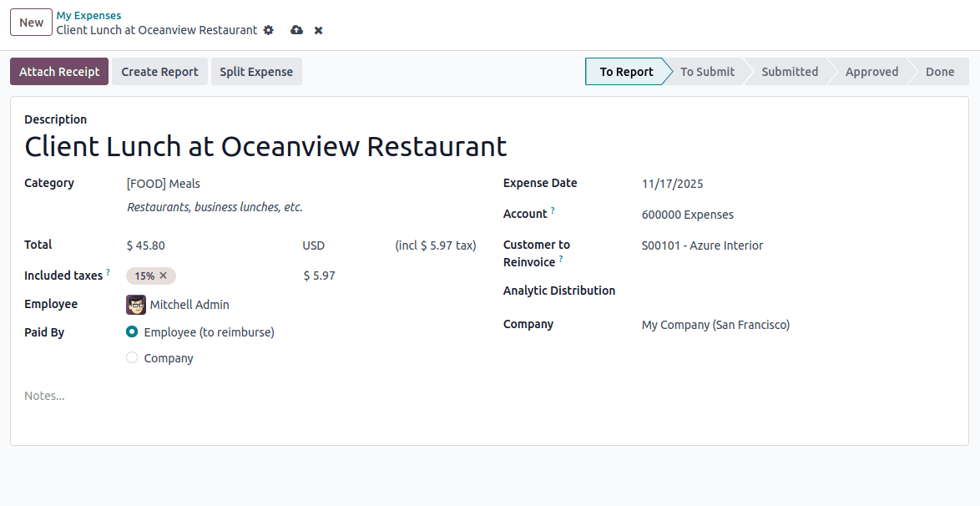Click the Create Report button

coord(159,71)
